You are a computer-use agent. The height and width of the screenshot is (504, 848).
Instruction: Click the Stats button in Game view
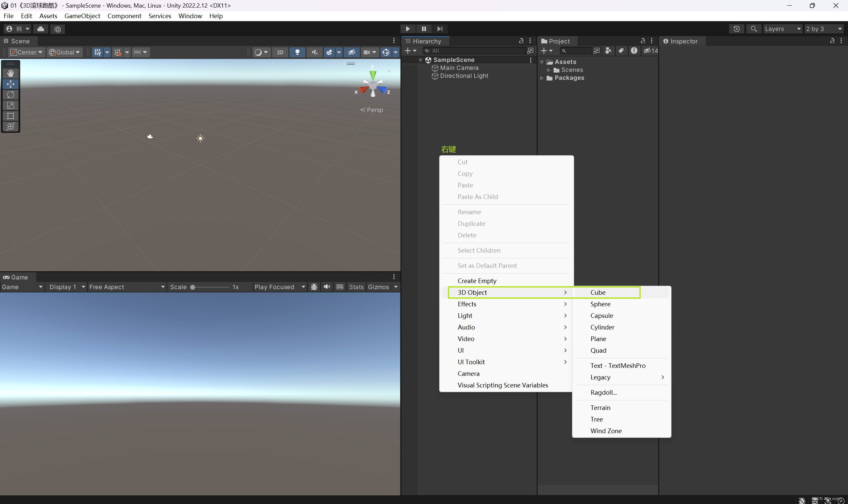[356, 287]
